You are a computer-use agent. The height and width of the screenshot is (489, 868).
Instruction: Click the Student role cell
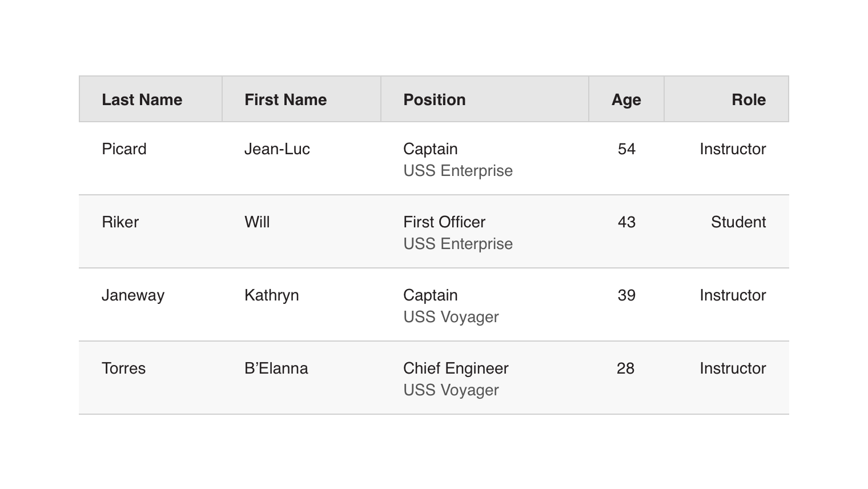click(x=738, y=222)
